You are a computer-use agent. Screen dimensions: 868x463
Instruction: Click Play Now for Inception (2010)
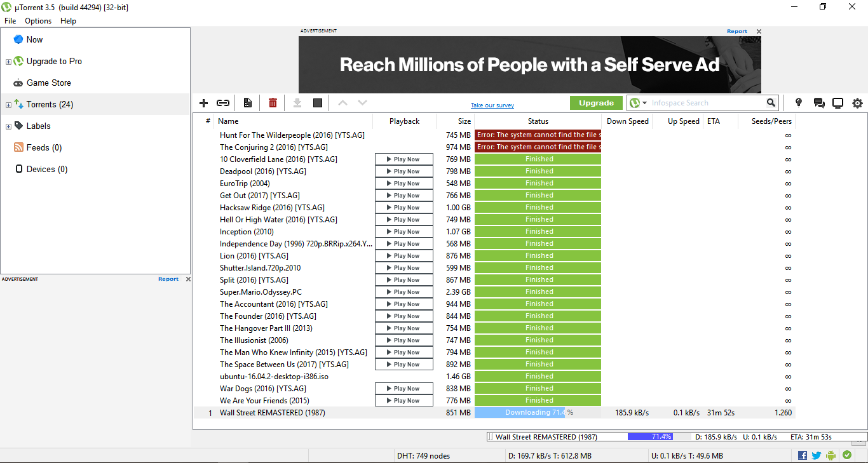[404, 232]
